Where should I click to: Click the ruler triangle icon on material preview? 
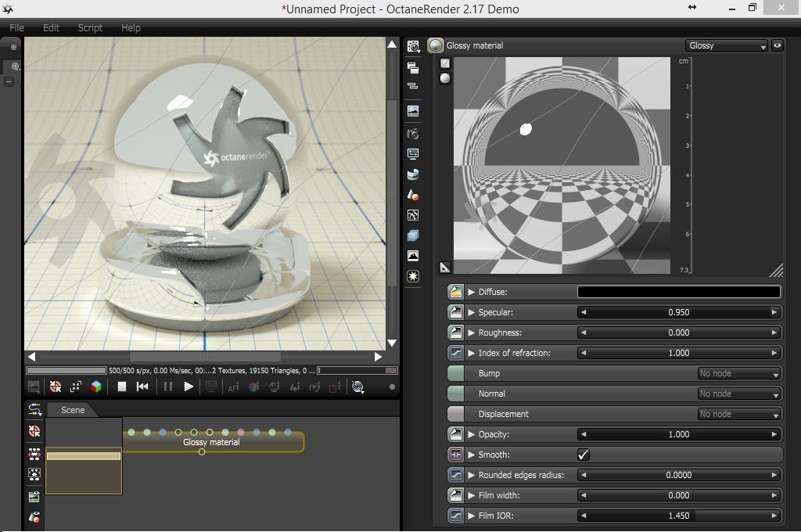click(445, 268)
